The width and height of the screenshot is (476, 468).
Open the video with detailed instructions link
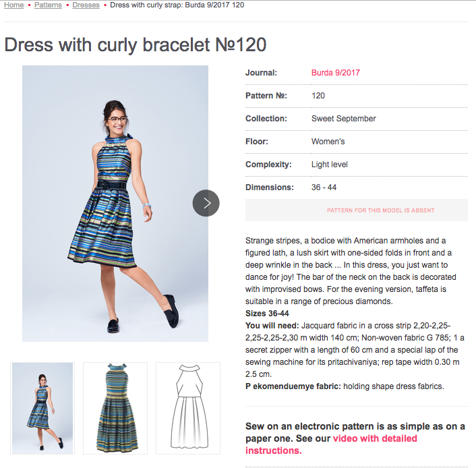(331, 444)
